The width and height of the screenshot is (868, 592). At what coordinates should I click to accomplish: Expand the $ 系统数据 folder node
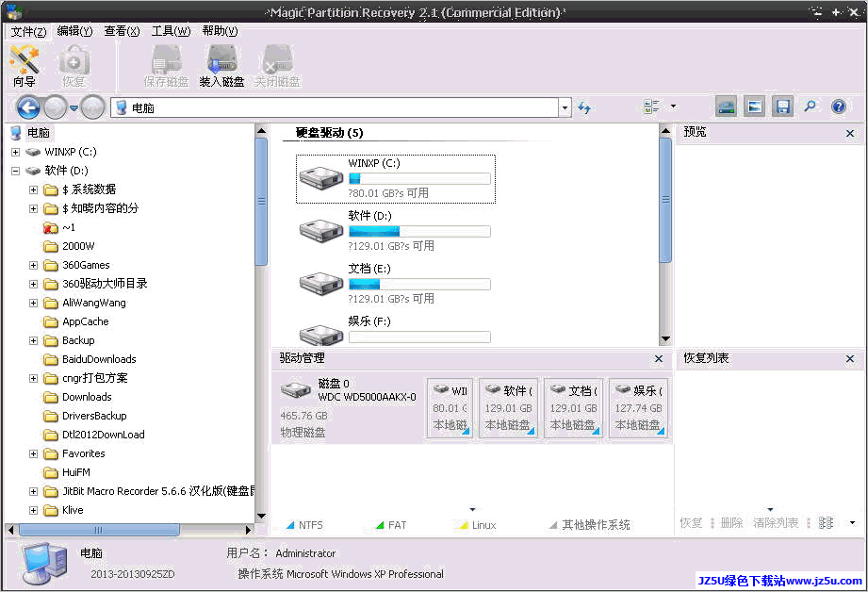click(x=33, y=190)
